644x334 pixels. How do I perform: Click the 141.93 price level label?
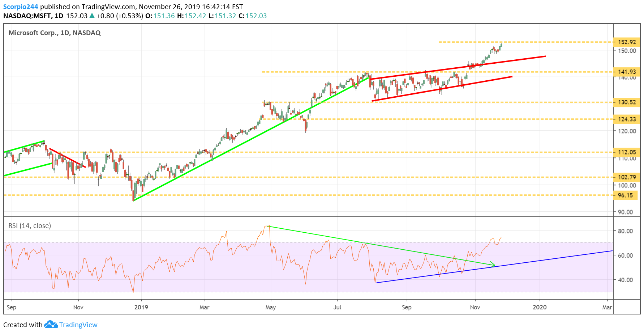point(627,72)
